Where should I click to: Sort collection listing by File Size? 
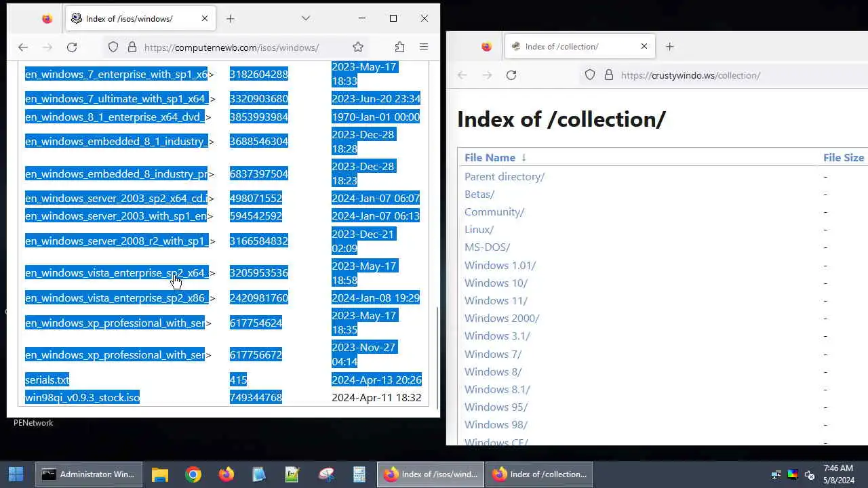pos(844,157)
